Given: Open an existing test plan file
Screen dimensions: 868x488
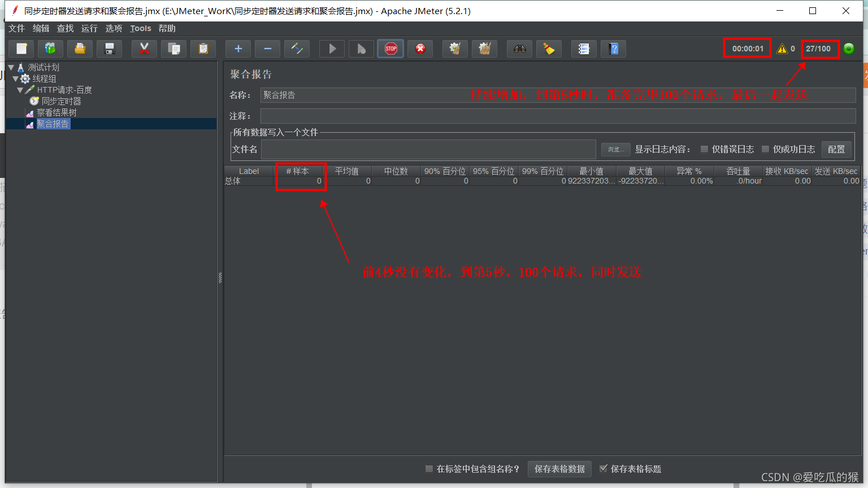Looking at the screenshot, I should click(79, 49).
